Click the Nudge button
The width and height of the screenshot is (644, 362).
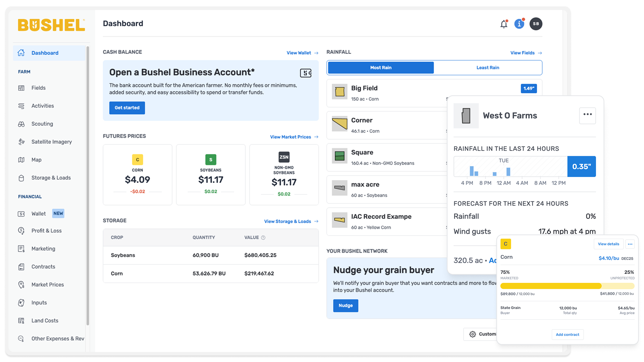coord(345,306)
